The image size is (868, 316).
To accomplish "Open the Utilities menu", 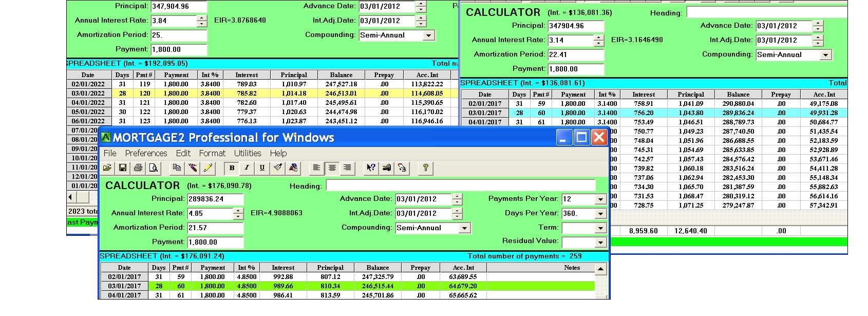I will click(248, 153).
